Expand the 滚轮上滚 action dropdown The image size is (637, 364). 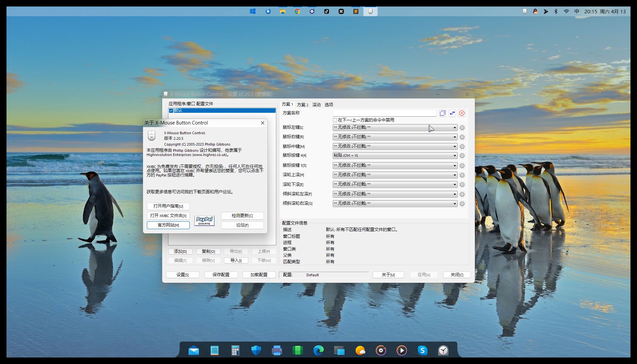tap(395, 175)
